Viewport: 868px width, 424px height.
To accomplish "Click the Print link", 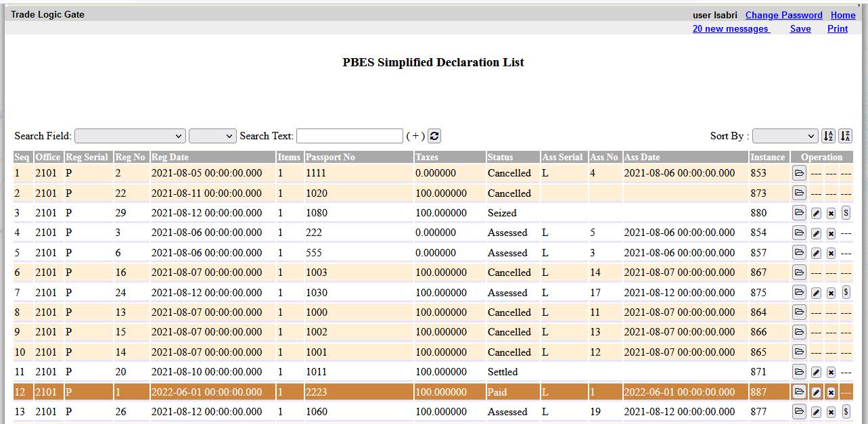I will point(837,28).
